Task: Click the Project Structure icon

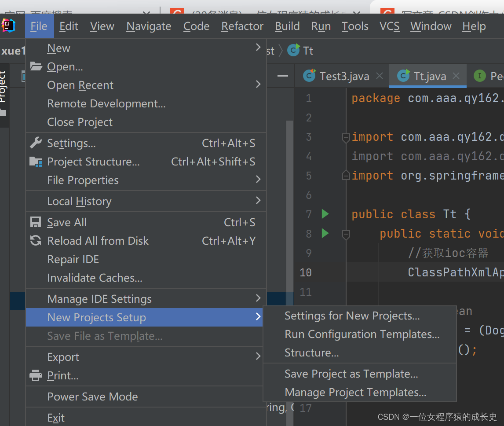Action: coord(35,162)
